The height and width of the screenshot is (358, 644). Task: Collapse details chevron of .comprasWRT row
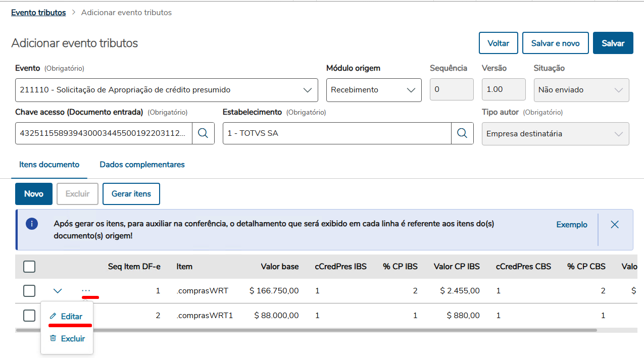58,291
